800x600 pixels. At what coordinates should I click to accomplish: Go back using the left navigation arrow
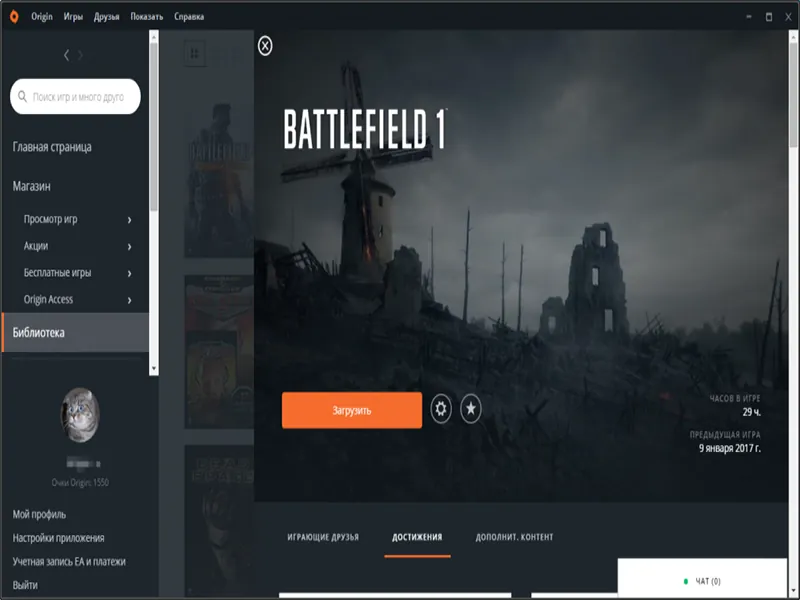(x=67, y=55)
